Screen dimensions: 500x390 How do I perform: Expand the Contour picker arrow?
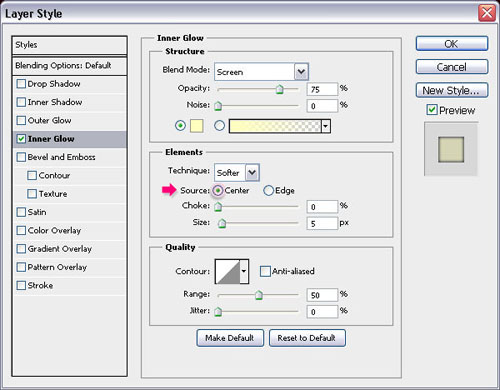244,271
